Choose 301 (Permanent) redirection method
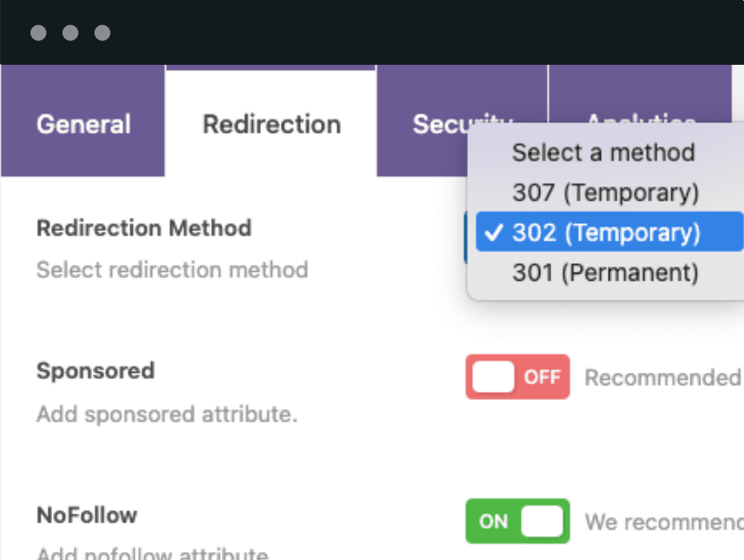 (605, 273)
